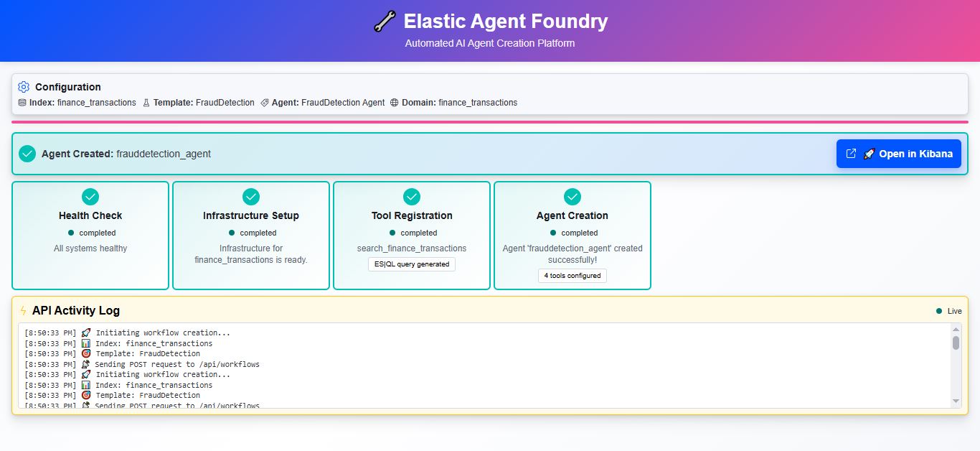Select the Health Check card title
Viewport: 980px width, 451px height.
tap(90, 215)
